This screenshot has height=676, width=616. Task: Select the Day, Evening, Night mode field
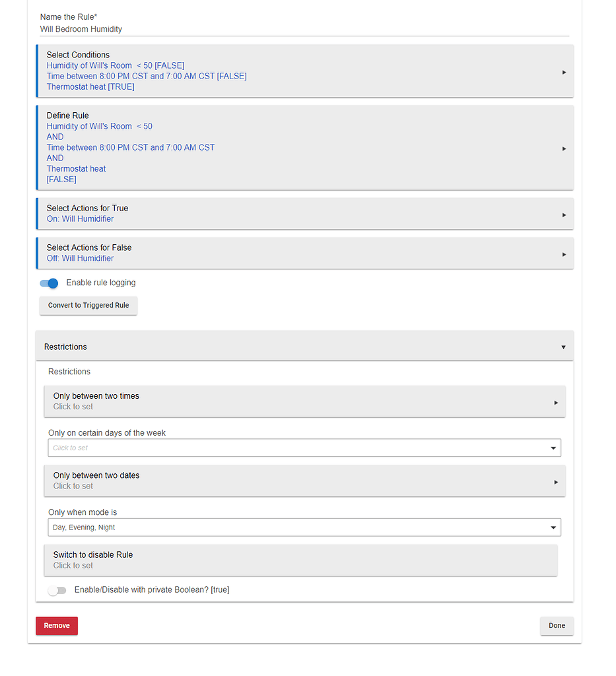[304, 527]
